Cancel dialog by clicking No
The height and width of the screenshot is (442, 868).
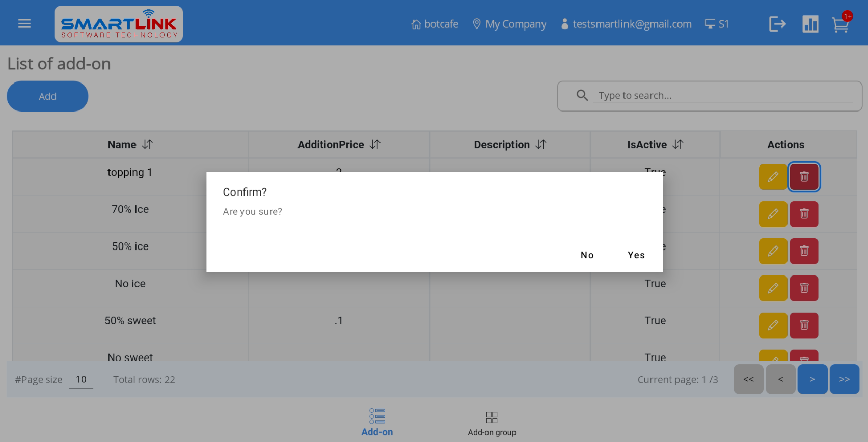tap(587, 255)
